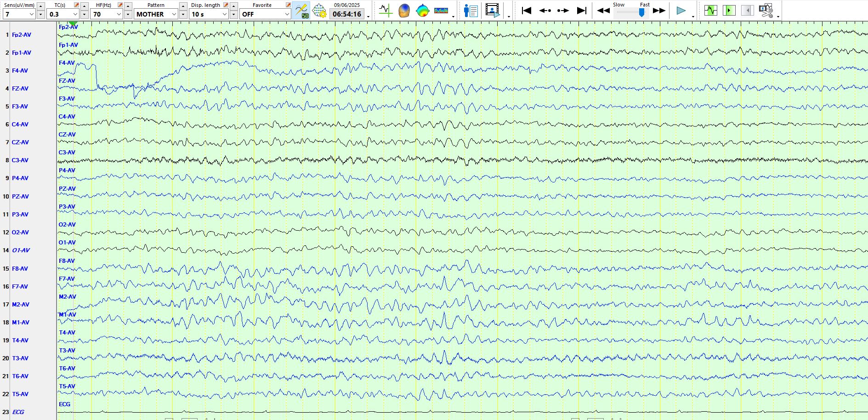Edit the Favorite list with its pencil icon
Image resolution: width=868 pixels, height=420 pixels.
click(288, 5)
